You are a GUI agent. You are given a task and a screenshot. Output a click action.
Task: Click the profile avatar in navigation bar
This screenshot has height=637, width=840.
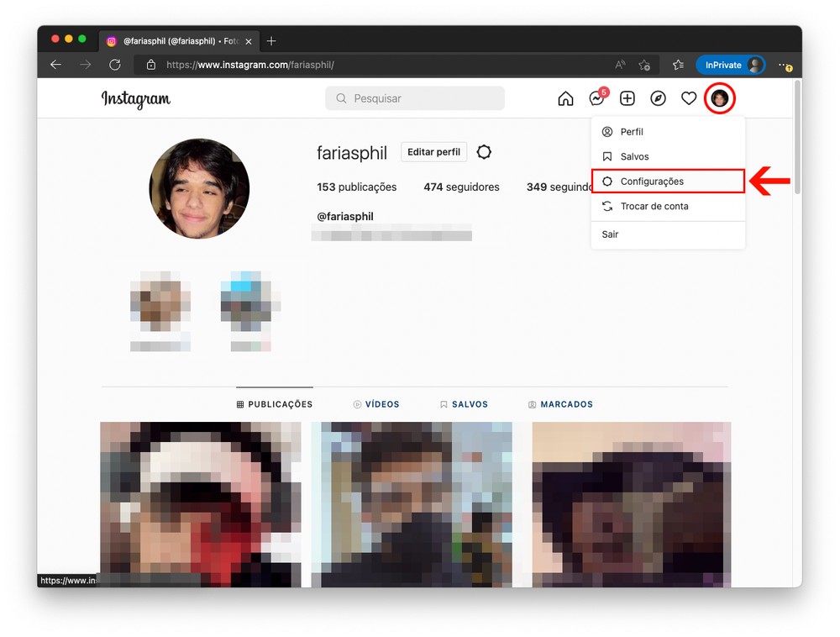[720, 99]
